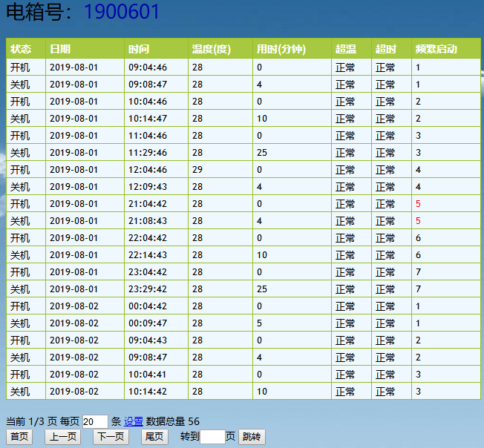484x448 pixels.
Task: Click the 首页 first page button
Action: coord(20,437)
